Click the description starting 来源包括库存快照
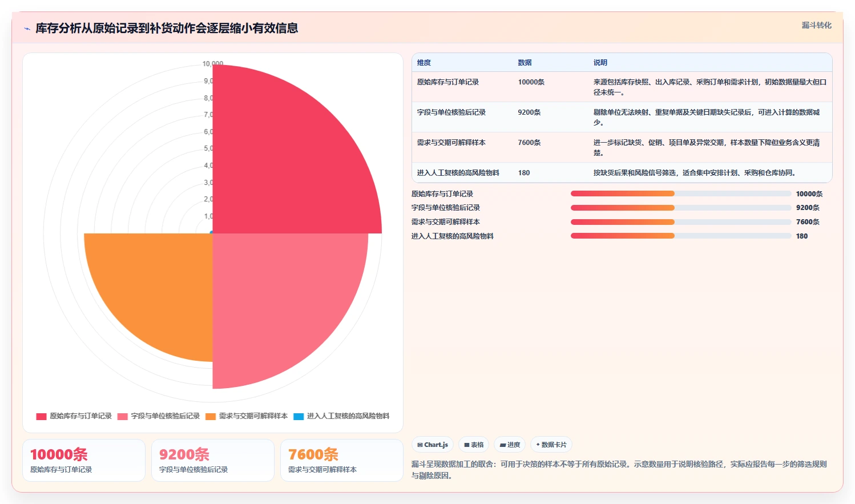Image resolution: width=855 pixels, height=504 pixels. pyautogui.click(x=710, y=87)
